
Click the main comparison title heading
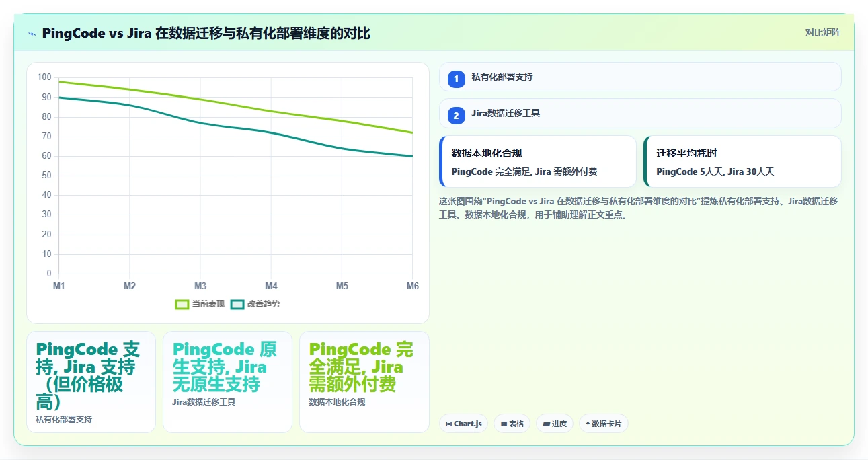point(206,34)
